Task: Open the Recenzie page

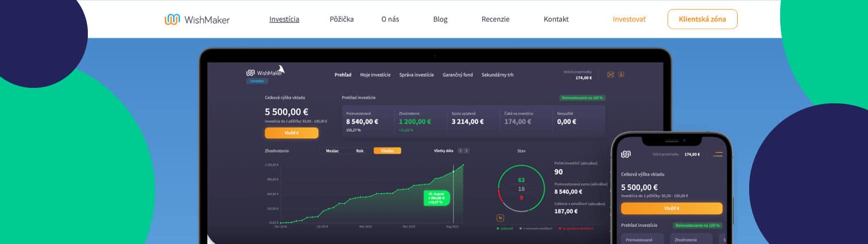Action: click(495, 19)
